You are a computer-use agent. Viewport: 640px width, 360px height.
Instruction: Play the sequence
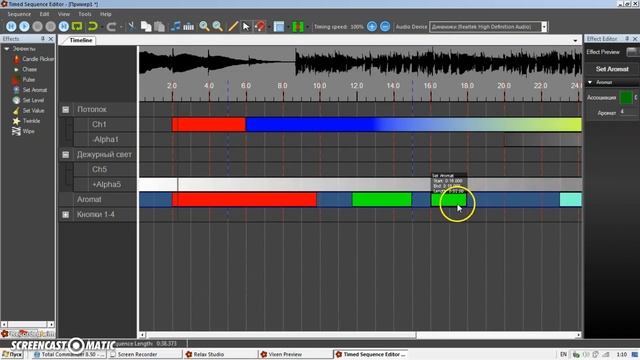pyautogui.click(x=24, y=27)
